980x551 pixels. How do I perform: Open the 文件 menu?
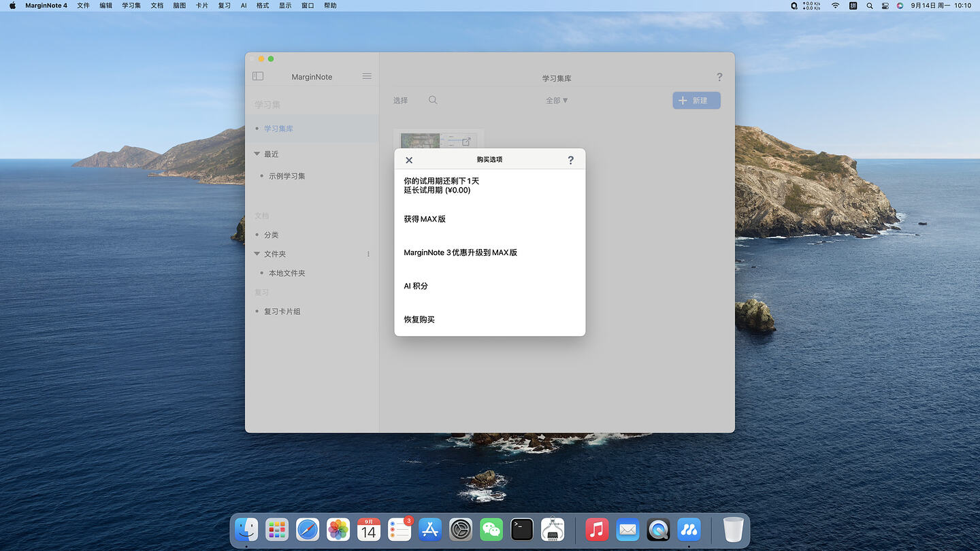point(83,5)
